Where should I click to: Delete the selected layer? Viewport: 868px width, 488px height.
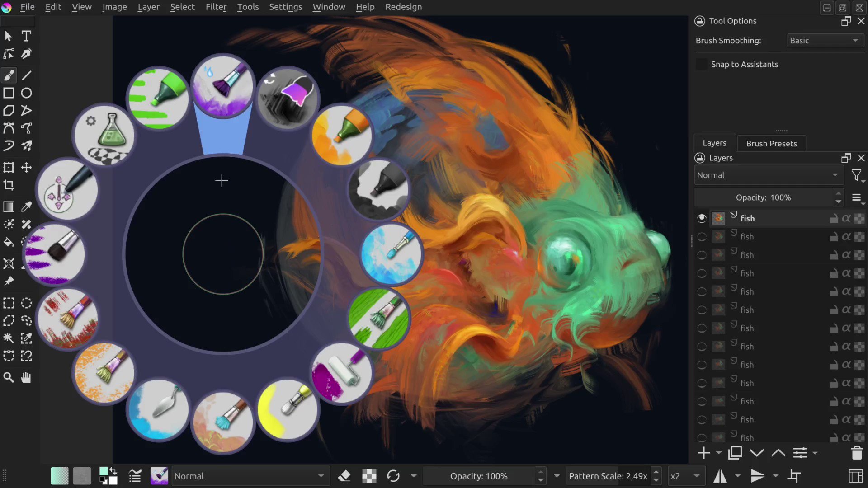tap(857, 453)
